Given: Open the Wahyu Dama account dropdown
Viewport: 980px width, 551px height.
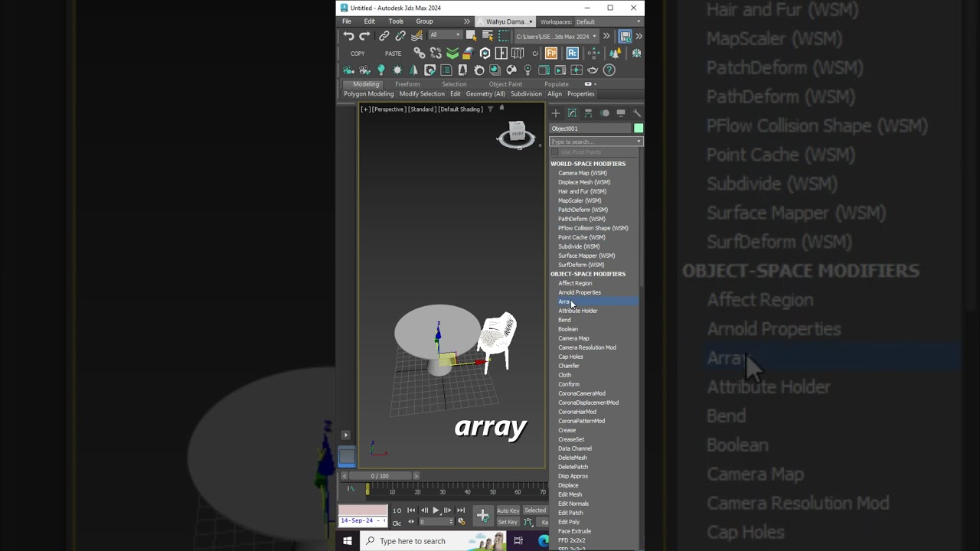Looking at the screenshot, I should click(x=505, y=21).
